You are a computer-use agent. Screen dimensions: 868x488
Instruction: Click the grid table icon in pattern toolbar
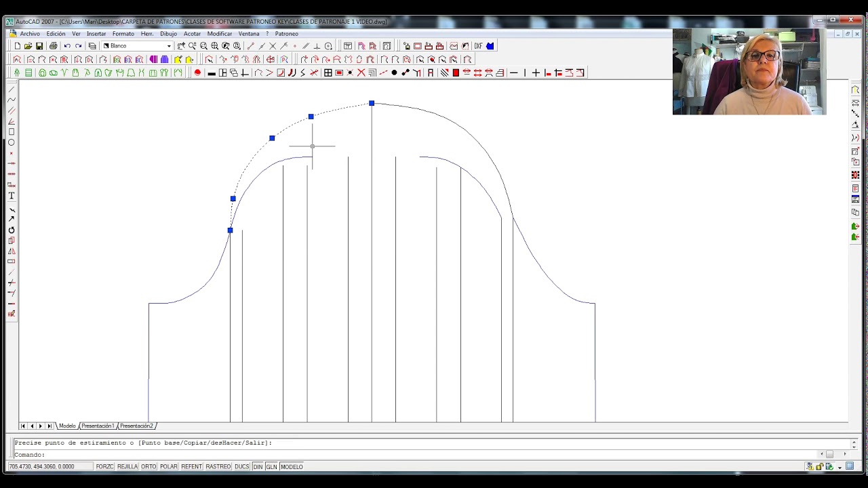click(x=328, y=73)
